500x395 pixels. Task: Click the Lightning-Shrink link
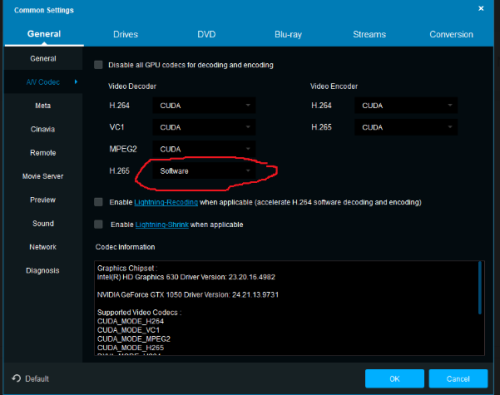pos(162,225)
